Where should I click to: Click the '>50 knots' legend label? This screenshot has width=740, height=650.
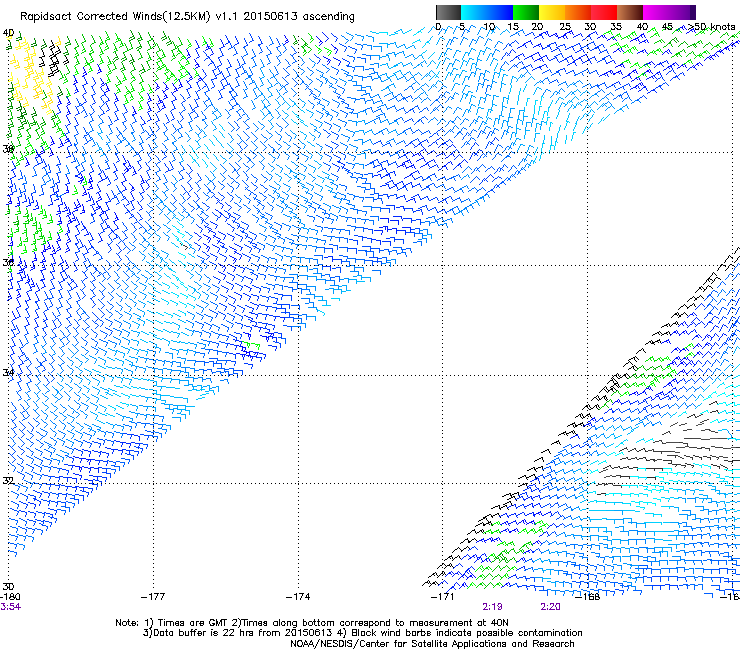tap(711, 27)
